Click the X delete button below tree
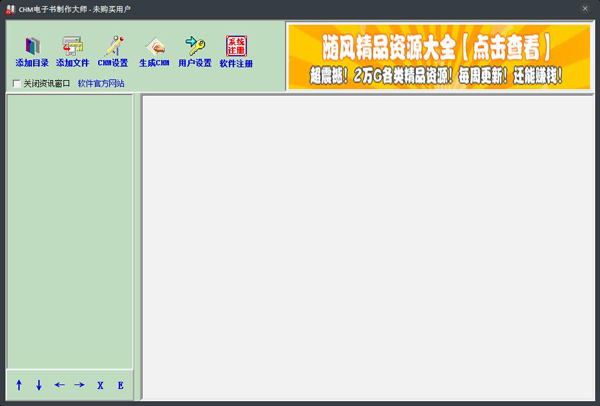Screen dimensions: 600x406 [x=100, y=385]
